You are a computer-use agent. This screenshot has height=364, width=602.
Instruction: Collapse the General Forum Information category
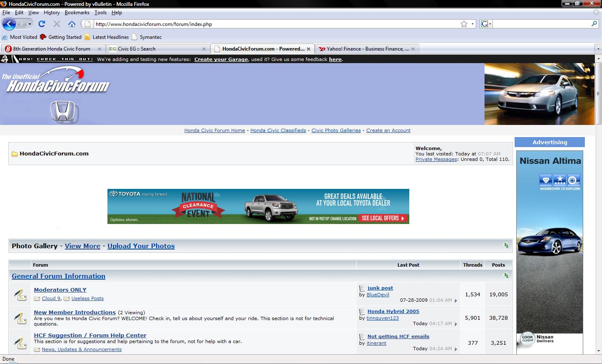(x=506, y=275)
